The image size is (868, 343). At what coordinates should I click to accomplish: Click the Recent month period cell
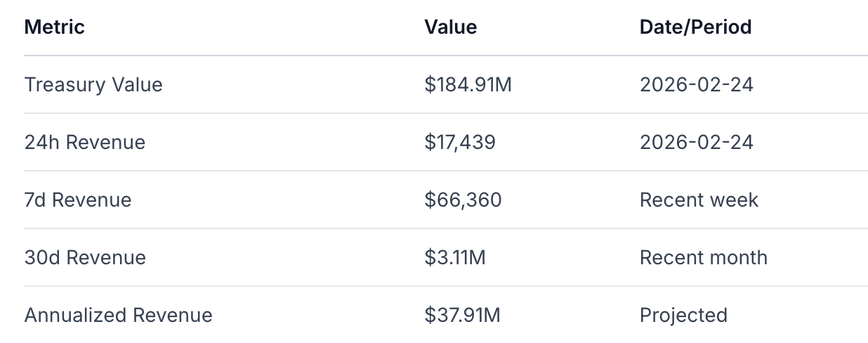tap(703, 258)
